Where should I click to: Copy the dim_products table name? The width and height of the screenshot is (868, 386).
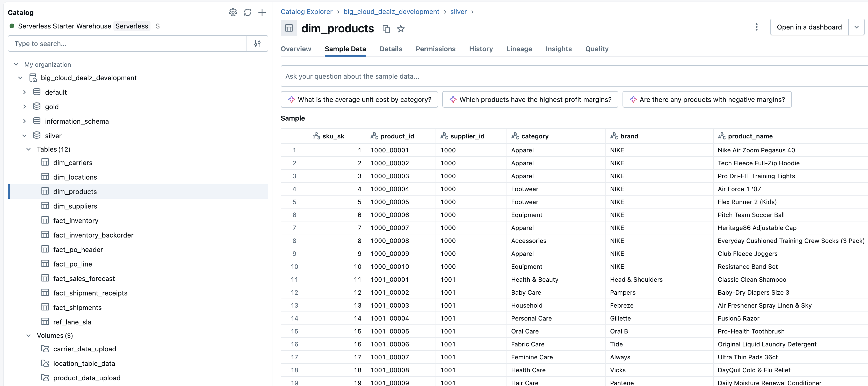coord(386,29)
